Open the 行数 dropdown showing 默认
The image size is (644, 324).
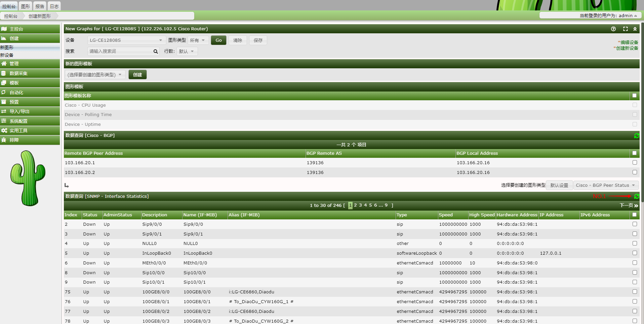pyautogui.click(x=187, y=51)
